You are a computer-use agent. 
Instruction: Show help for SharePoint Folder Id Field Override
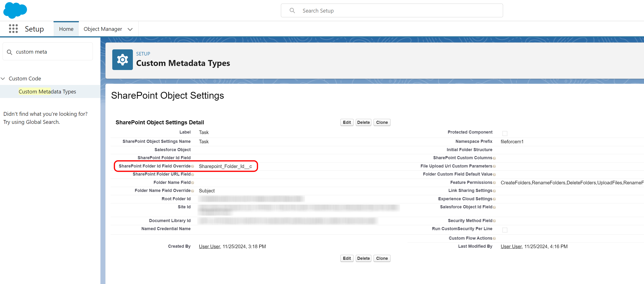(x=193, y=166)
